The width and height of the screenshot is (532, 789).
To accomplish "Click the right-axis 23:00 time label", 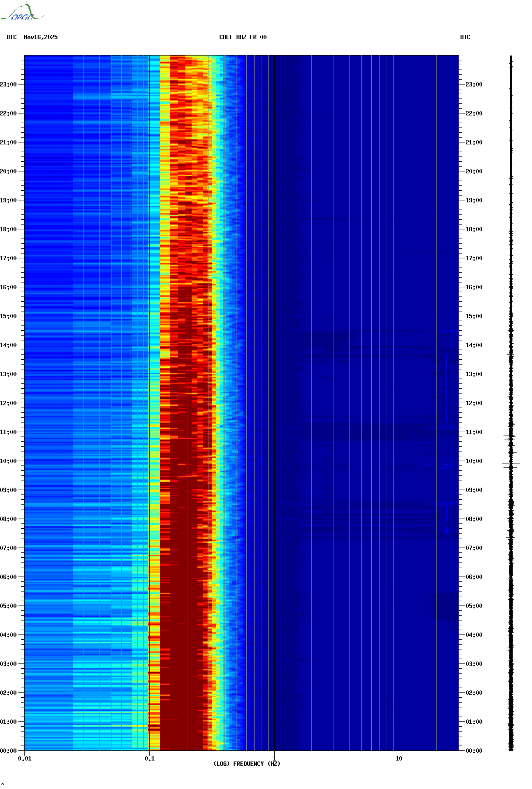I will [x=474, y=85].
